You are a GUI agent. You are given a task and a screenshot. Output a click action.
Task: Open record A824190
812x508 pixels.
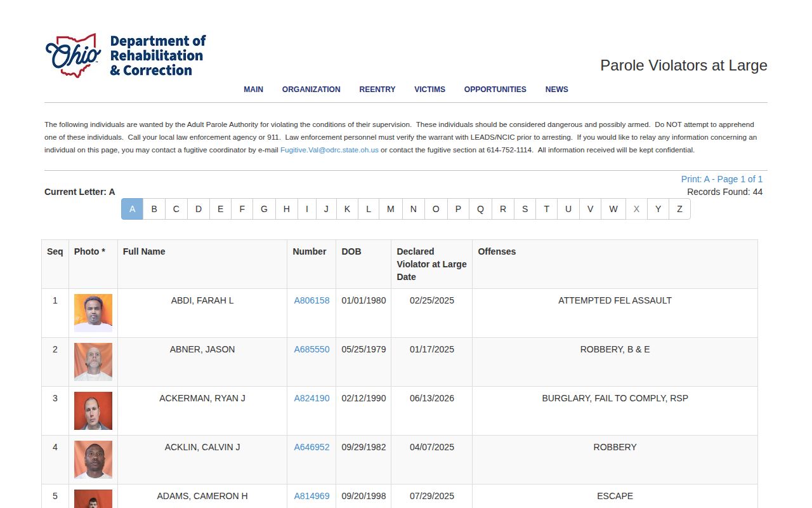(311, 398)
